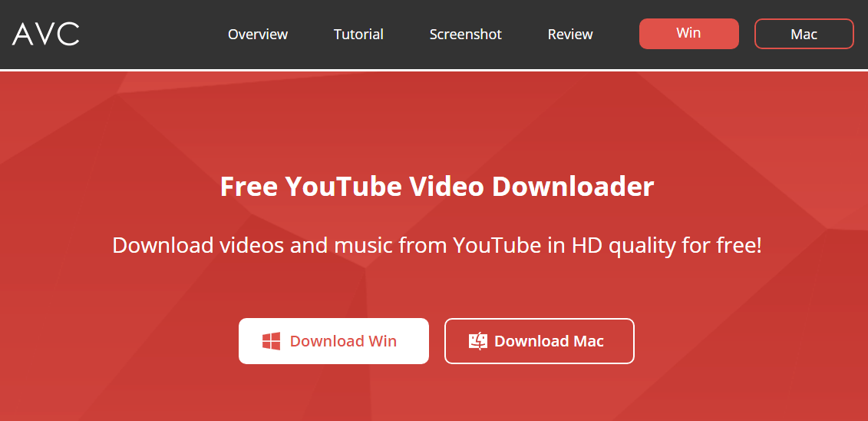Image resolution: width=868 pixels, height=421 pixels.
Task: Go to the Tutorial section
Action: [358, 35]
